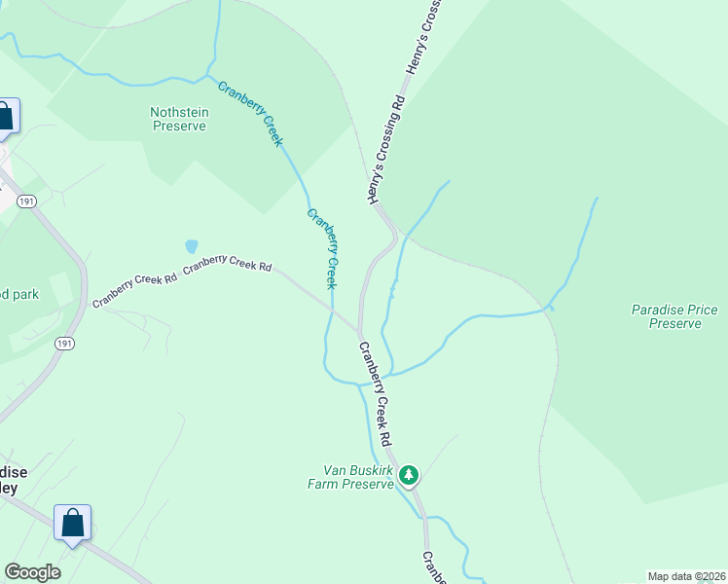
Task: Click the stream junction below the Nothstein Preserve label
Action: click(x=207, y=75)
